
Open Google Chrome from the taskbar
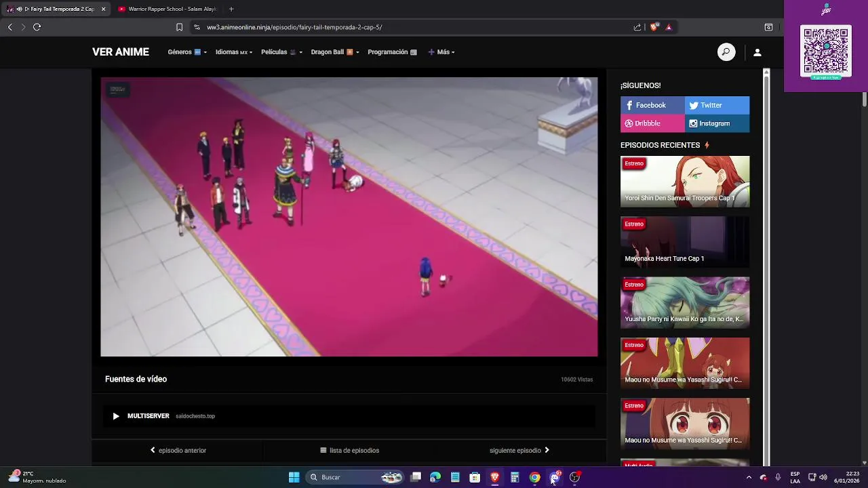tap(534, 477)
